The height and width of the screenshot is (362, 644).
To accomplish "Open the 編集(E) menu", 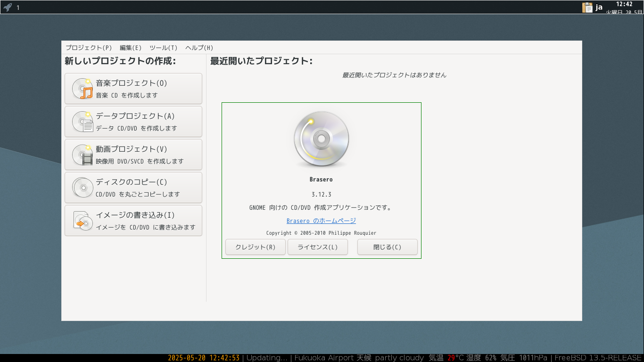I will 131,48.
